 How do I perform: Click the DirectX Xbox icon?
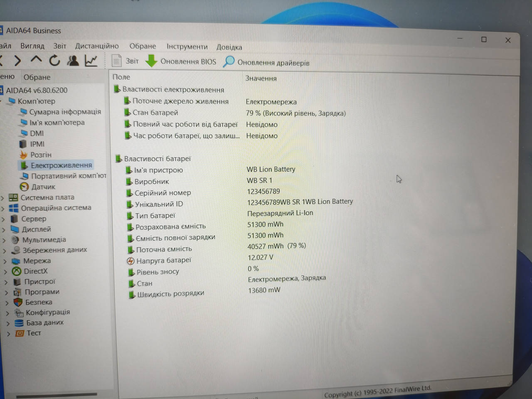click(17, 271)
